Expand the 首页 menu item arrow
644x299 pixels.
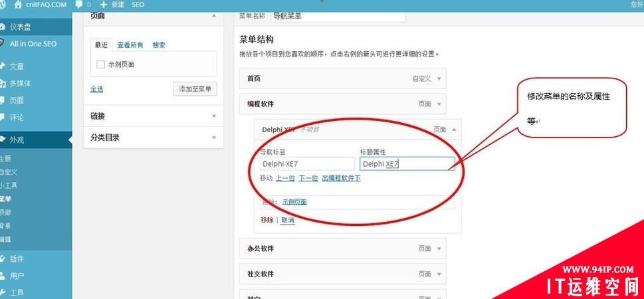[439, 79]
